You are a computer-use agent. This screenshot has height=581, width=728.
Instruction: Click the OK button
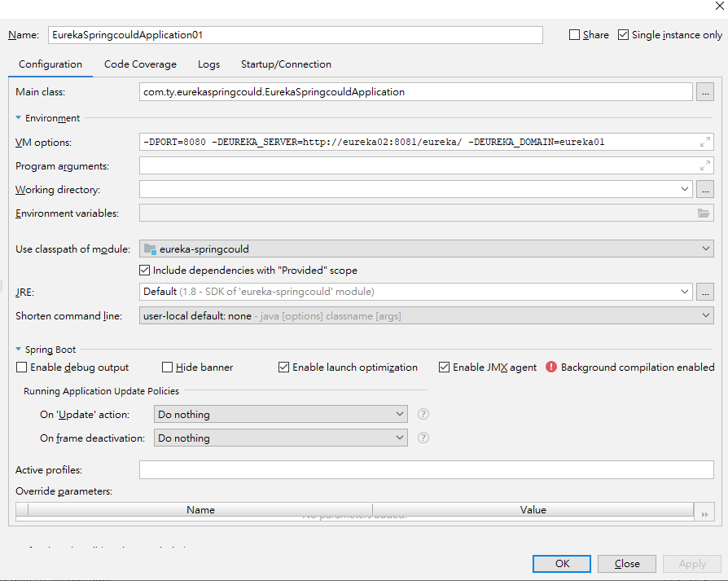click(562, 564)
